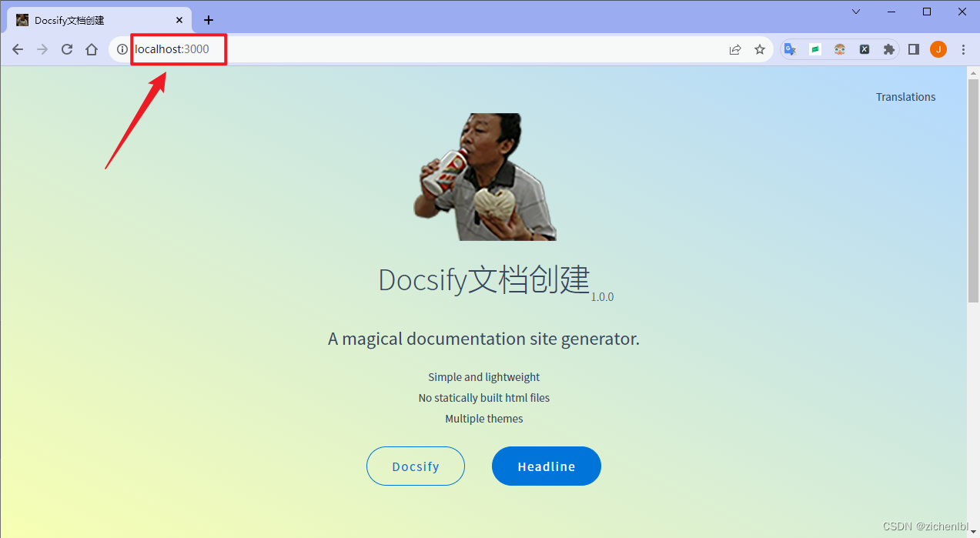Minimize the browser window
The width and height of the screenshot is (980, 538).
[891, 12]
